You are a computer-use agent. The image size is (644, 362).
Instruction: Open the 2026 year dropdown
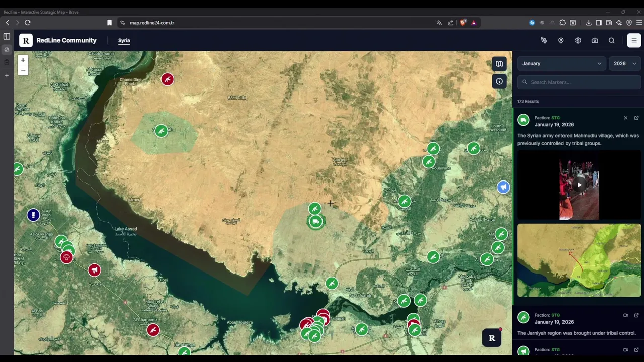pos(625,64)
